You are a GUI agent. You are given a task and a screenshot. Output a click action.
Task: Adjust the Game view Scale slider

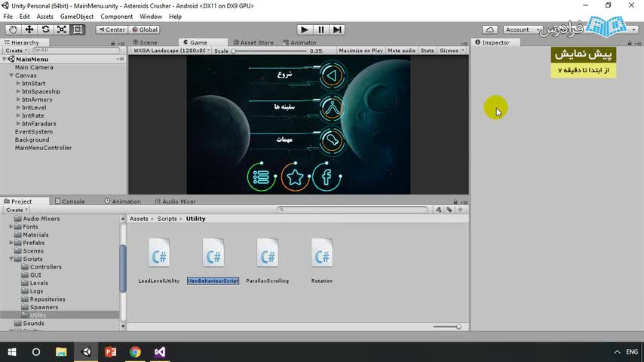click(x=270, y=51)
